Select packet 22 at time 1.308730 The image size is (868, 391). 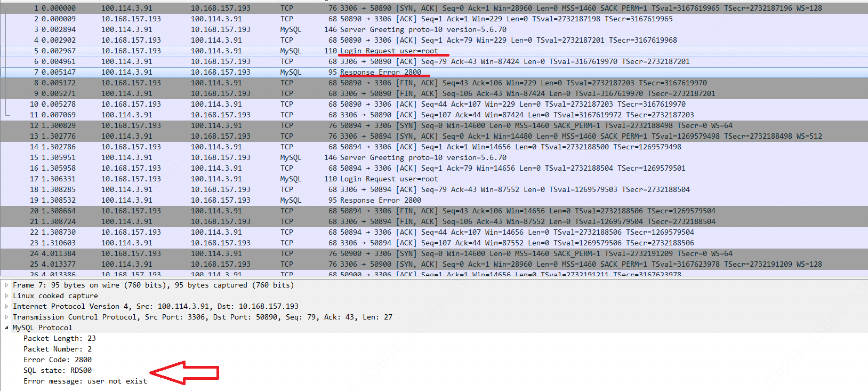(x=434, y=232)
